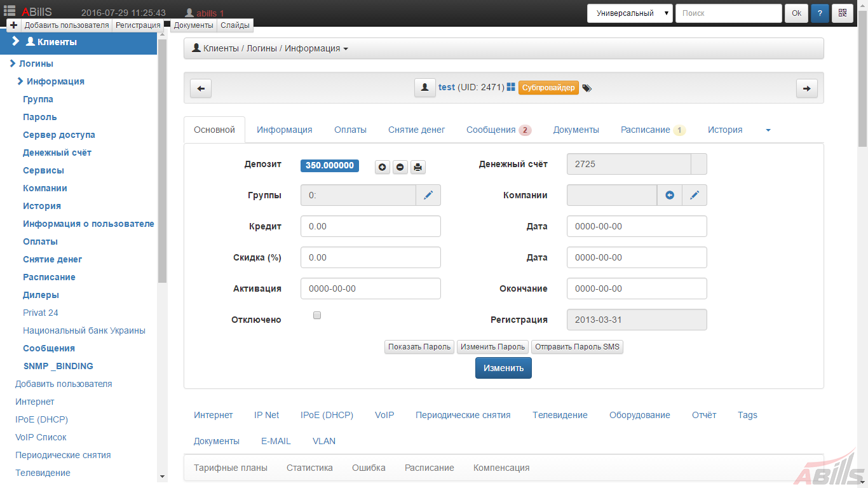Print deposit with printer icon
The image size is (868, 488).
pos(417,167)
